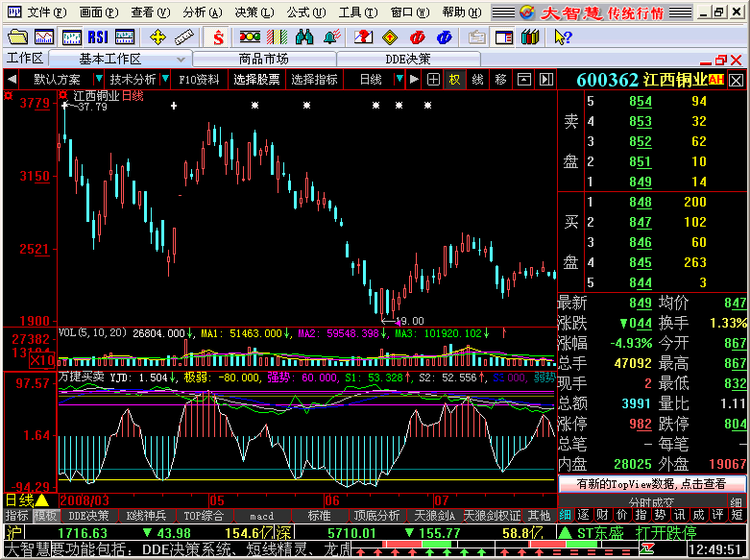Click the 分时成交 header
Image resolution: width=750 pixels, height=560 pixels.
(651, 502)
